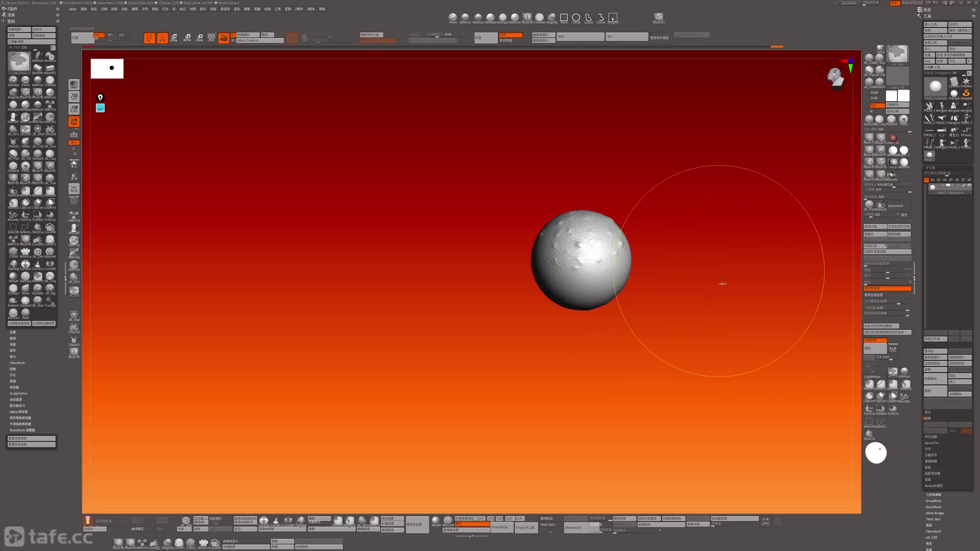The height and width of the screenshot is (551, 980).
Task: Select the PolyMesh3D star tool
Action: (x=966, y=82)
